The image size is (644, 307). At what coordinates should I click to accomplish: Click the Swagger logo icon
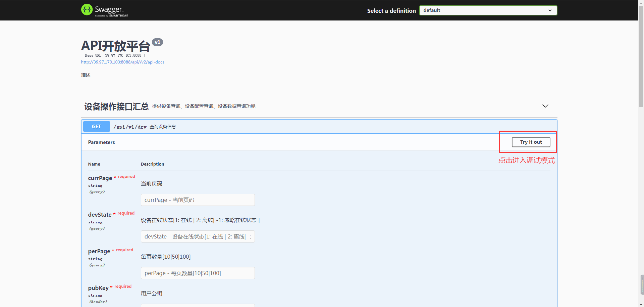click(x=87, y=10)
